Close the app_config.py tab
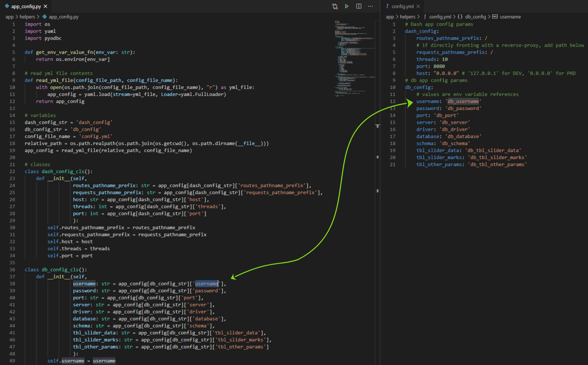 45,6
